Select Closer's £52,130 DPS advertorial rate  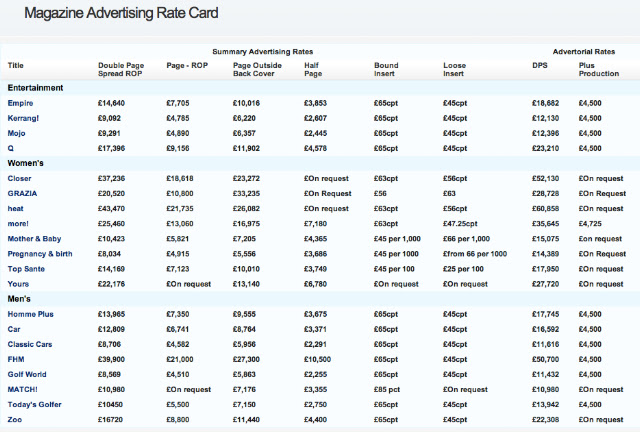545,178
